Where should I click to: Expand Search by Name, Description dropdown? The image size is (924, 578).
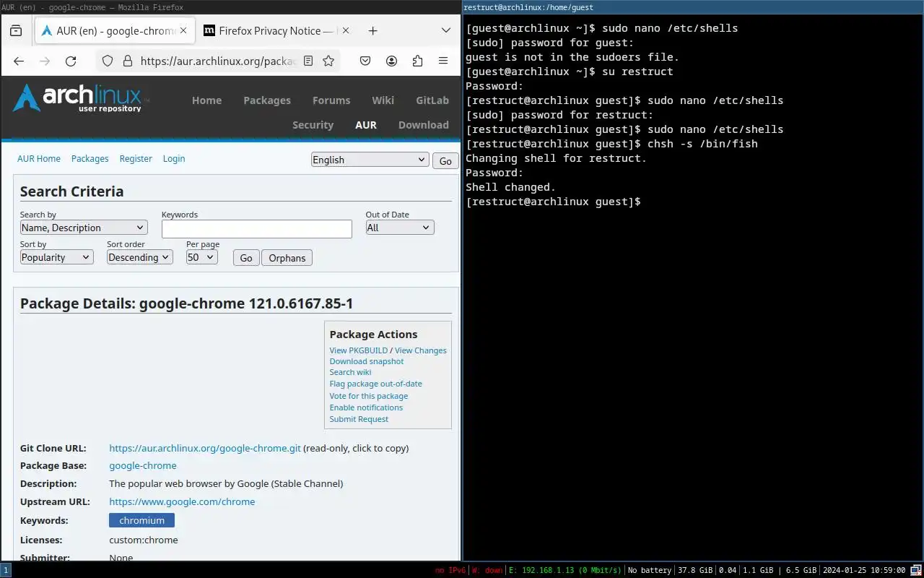84,228
